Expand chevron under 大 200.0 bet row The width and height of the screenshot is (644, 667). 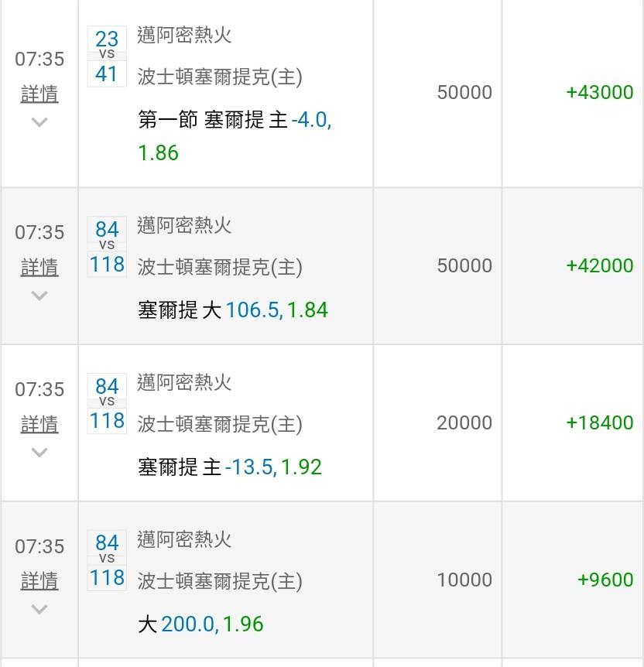tap(39, 609)
